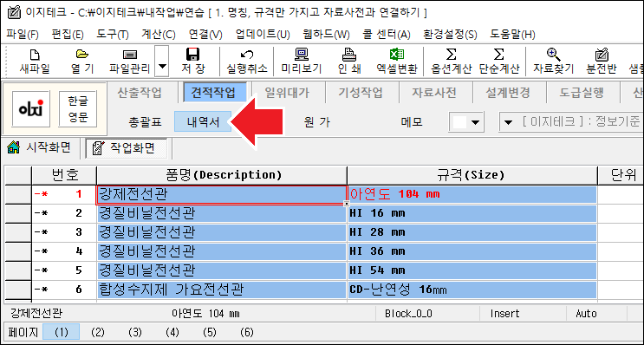Switch to 작업화면 tab
This screenshot has height=345, width=644.
point(127,148)
